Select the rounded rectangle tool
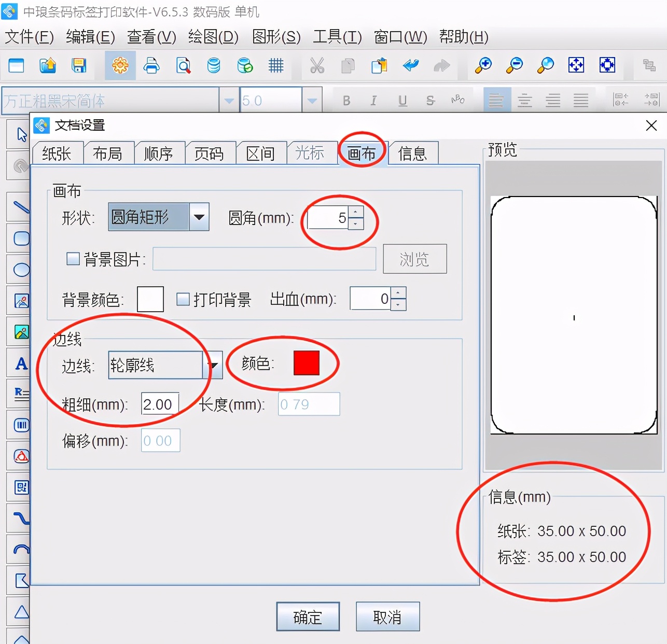The width and height of the screenshot is (667, 644). [x=21, y=239]
